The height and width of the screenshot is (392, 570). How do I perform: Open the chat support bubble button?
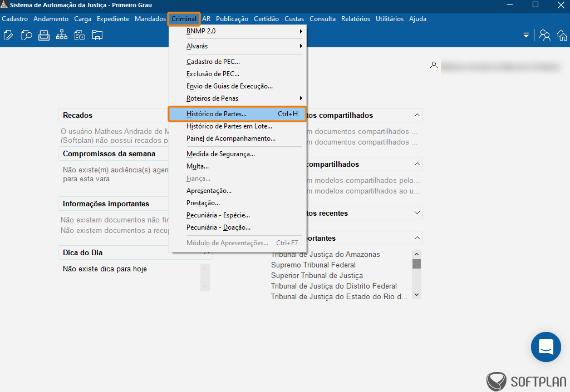[x=546, y=346]
